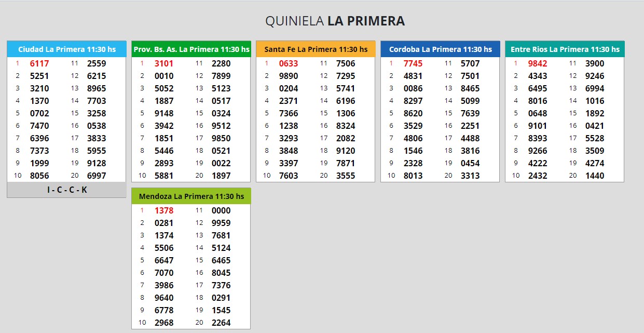This screenshot has height=333, width=644.
Task: Click the I - C - C - K letters bar
Action: [66, 190]
